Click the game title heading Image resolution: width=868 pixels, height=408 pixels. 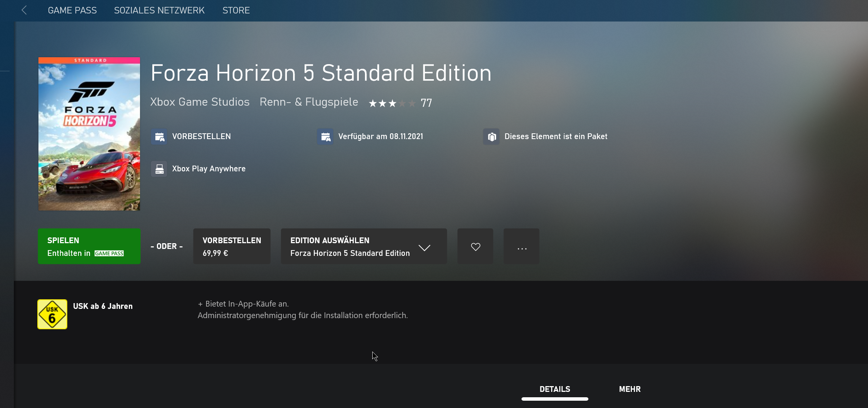[x=321, y=73]
